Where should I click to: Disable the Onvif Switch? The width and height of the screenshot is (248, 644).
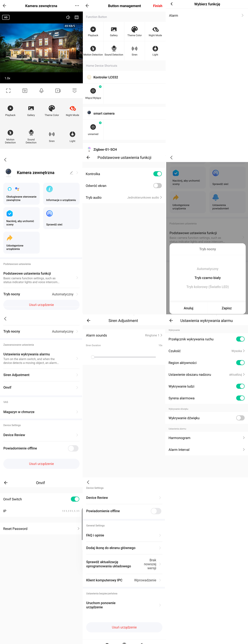[75, 499]
